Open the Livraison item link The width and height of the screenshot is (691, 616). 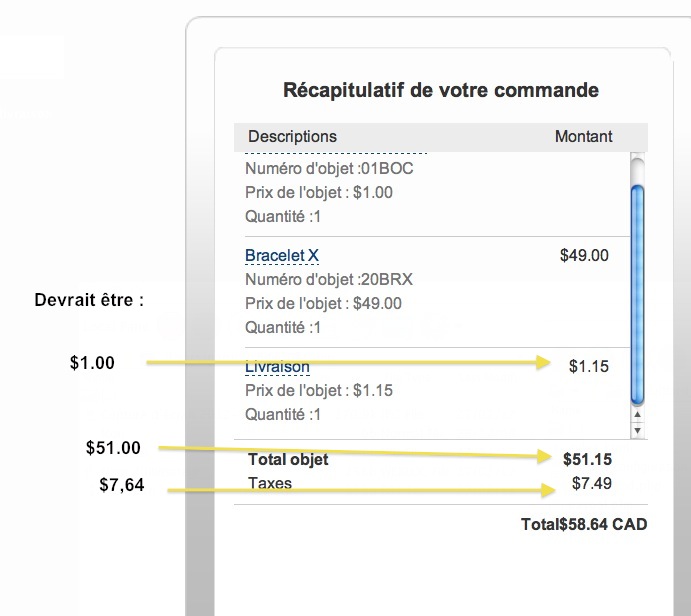coord(277,367)
